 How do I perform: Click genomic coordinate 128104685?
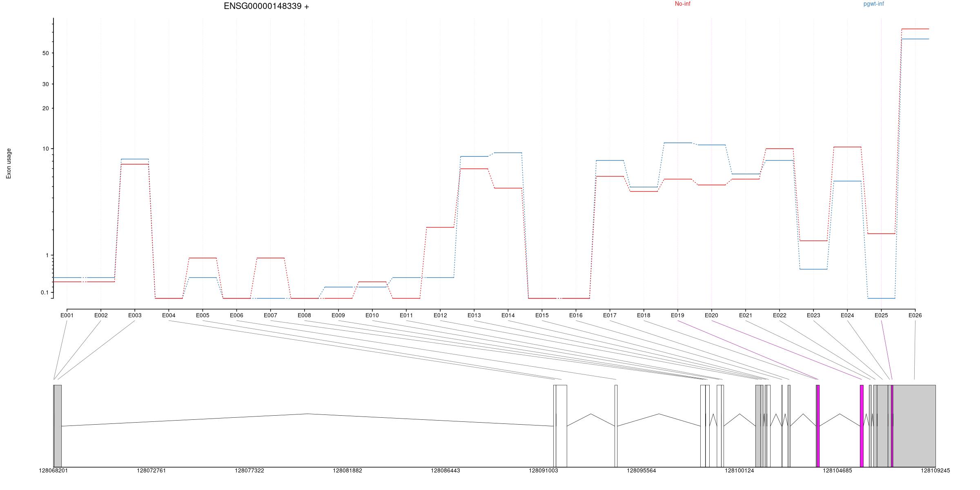pyautogui.click(x=837, y=471)
